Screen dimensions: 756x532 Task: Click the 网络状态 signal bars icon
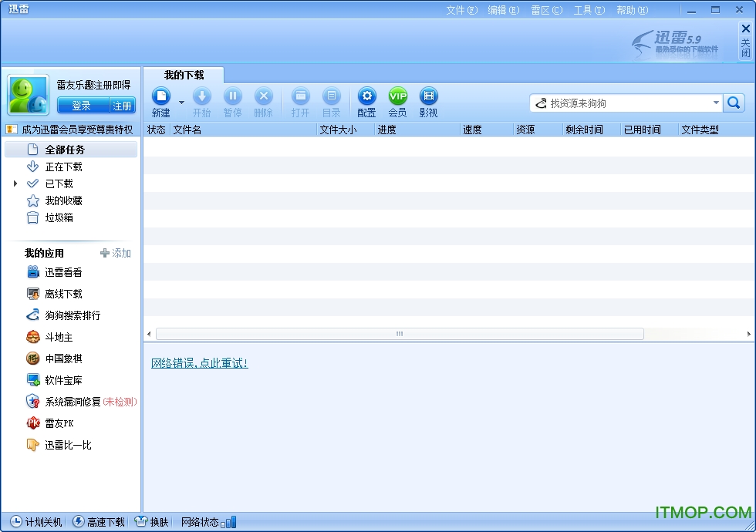point(228,522)
